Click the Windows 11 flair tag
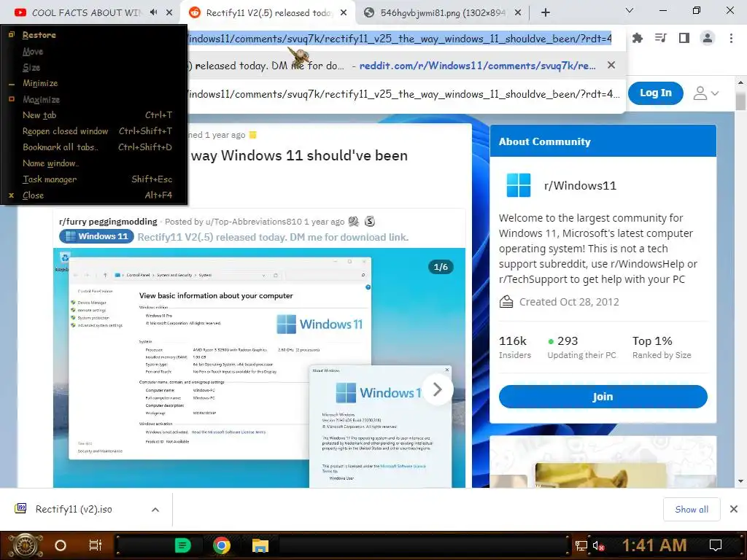Image resolution: width=747 pixels, height=560 pixels. pos(97,236)
